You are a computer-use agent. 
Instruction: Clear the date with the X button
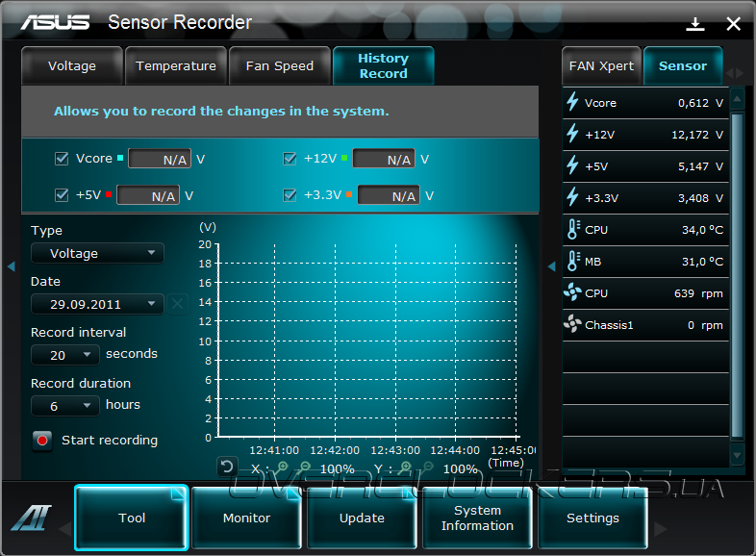pyautogui.click(x=177, y=304)
